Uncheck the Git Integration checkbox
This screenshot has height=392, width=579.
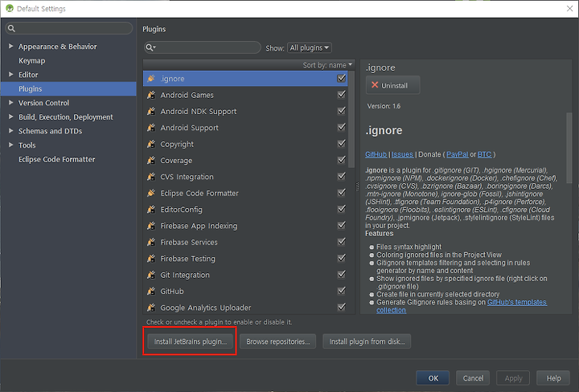tap(342, 274)
